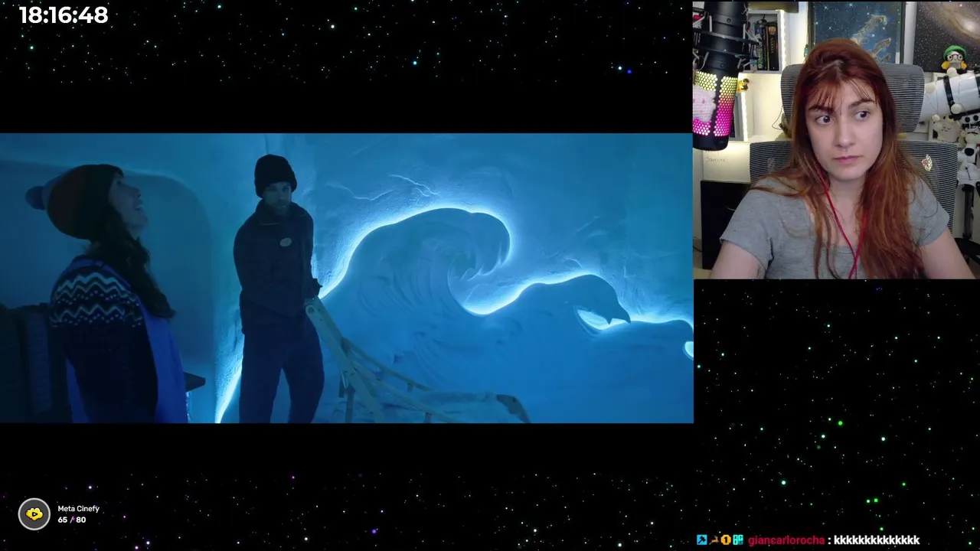This screenshot has width=980, height=551.
Task: Click the "65 / 80" goal progress counter
Action: [72, 520]
